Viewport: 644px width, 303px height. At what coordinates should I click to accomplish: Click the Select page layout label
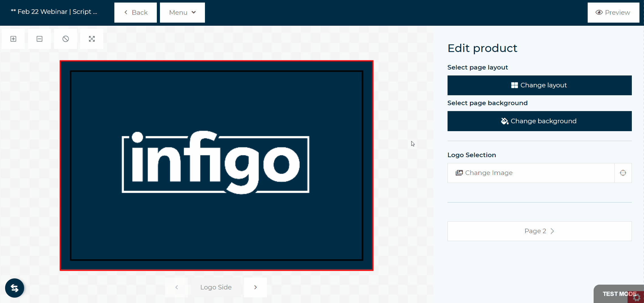tap(478, 67)
